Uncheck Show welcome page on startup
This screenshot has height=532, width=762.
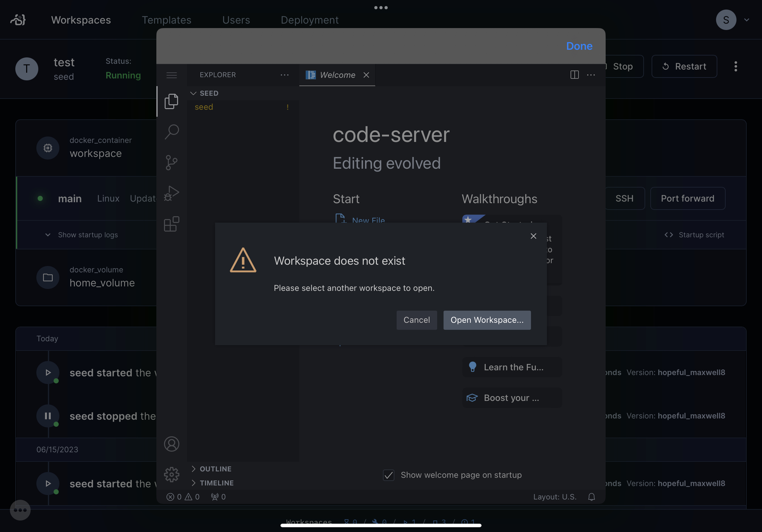(x=388, y=475)
